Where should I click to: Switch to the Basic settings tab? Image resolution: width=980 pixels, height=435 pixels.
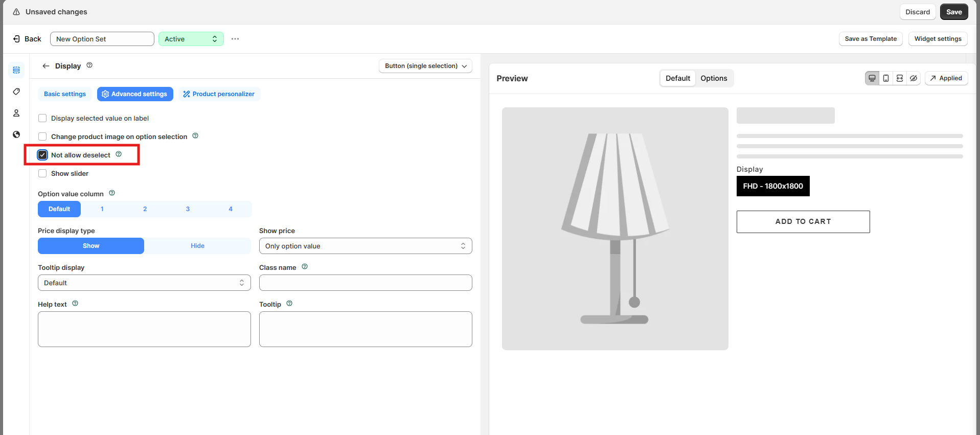click(65, 94)
